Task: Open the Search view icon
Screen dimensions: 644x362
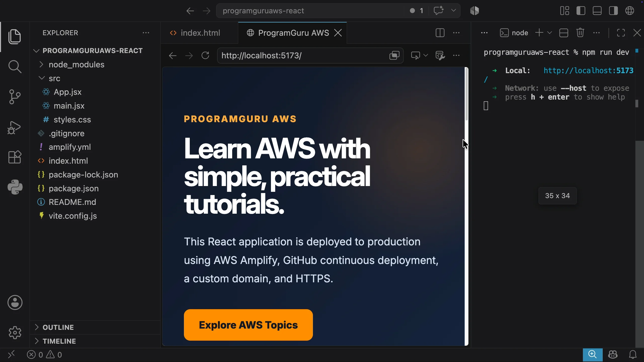Action: (x=15, y=67)
